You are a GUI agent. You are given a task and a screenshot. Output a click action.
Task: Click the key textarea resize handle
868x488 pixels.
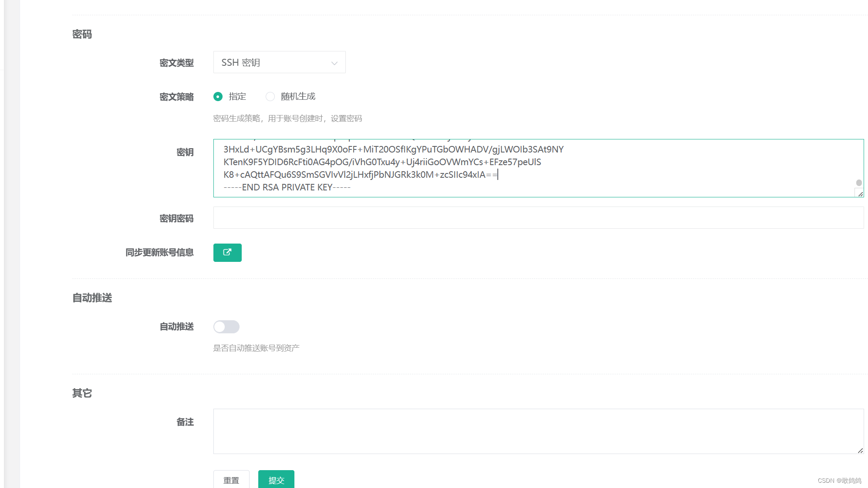860,194
